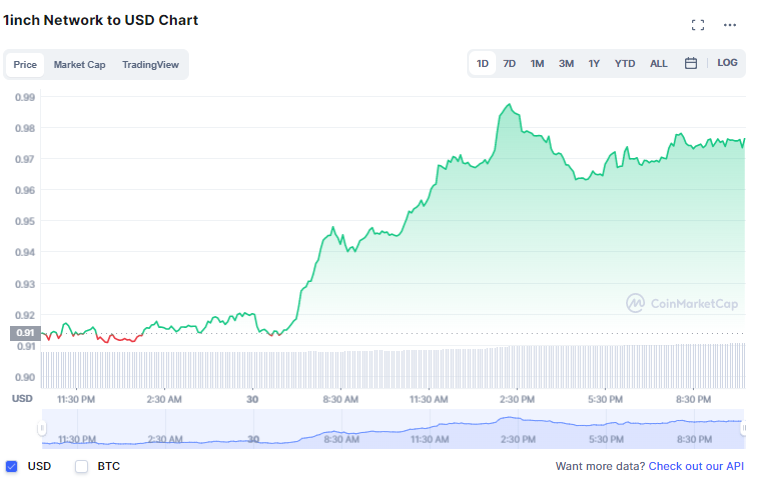Click the 0.99 price axis label
Viewport: 757px width, 488px height.
25,97
